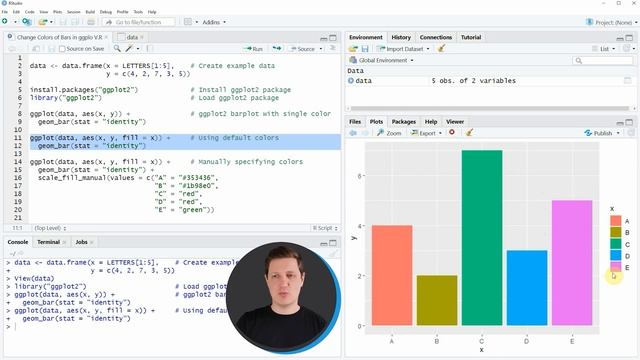Click the New File icon in main toolbar

tap(5, 22)
